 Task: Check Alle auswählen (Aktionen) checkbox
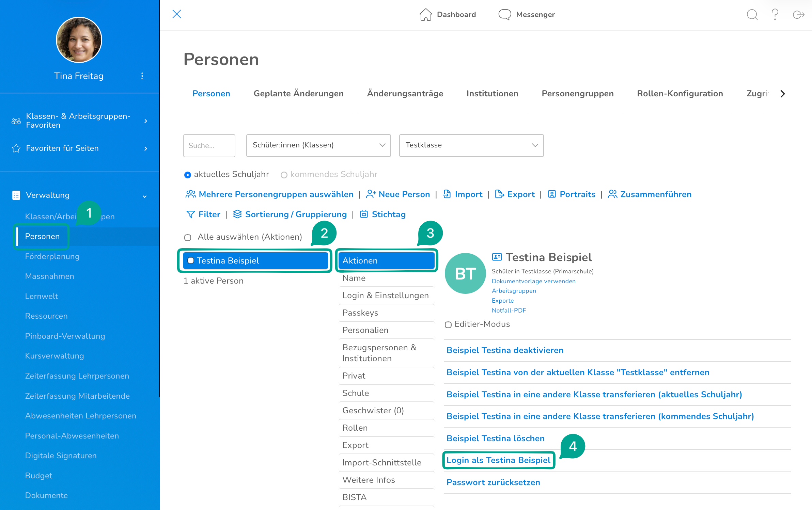[x=188, y=237]
